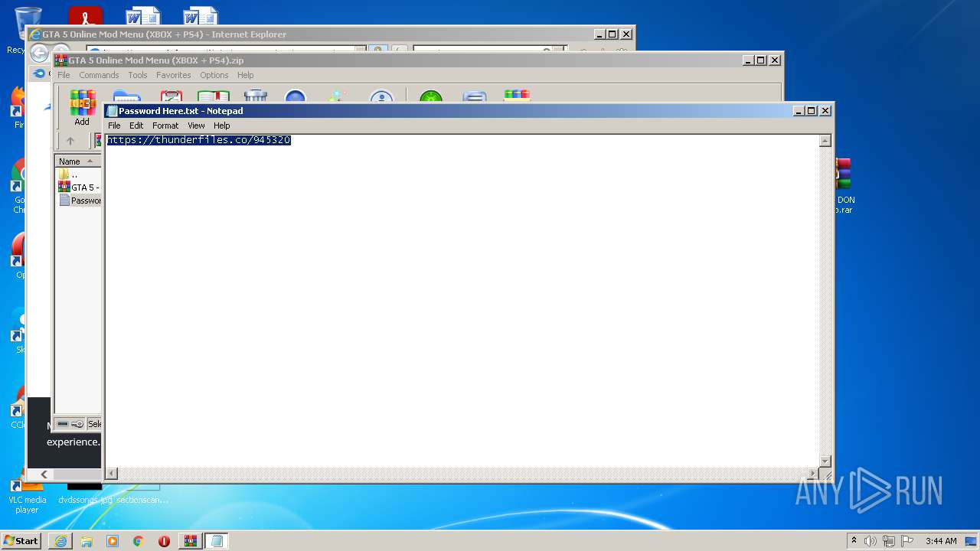
Task: Click Notepad horizontal scrollbar left arrow
Action: (112, 474)
